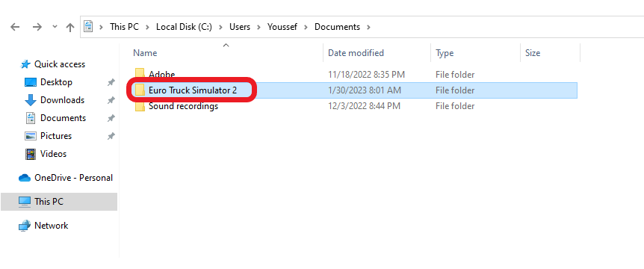Open the recent locations dropdown arrow
The width and height of the screenshot is (644, 269).
pyautogui.click(x=55, y=27)
